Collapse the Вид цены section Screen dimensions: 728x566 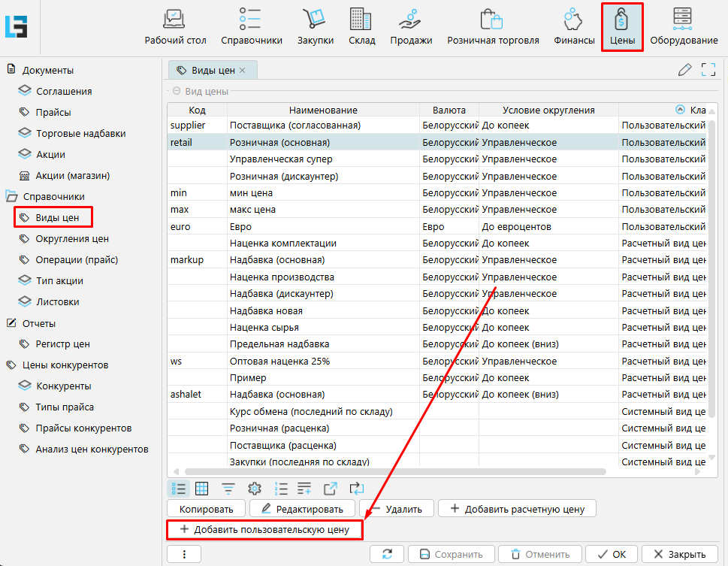point(177,91)
